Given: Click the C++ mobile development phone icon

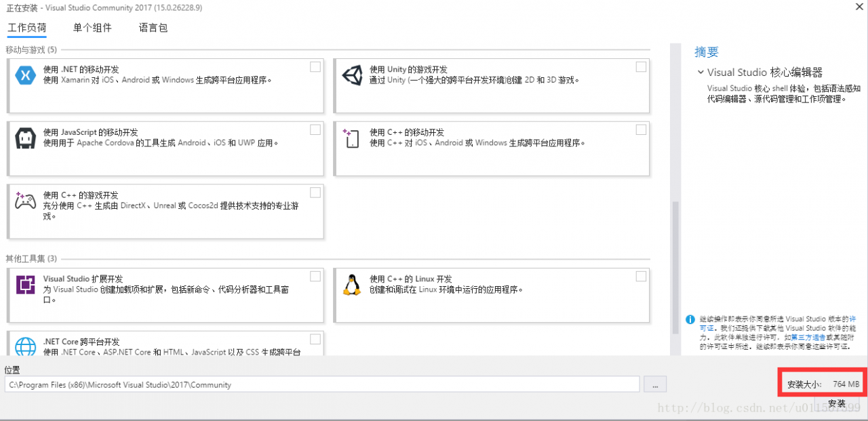Looking at the screenshot, I should pyautogui.click(x=352, y=138).
